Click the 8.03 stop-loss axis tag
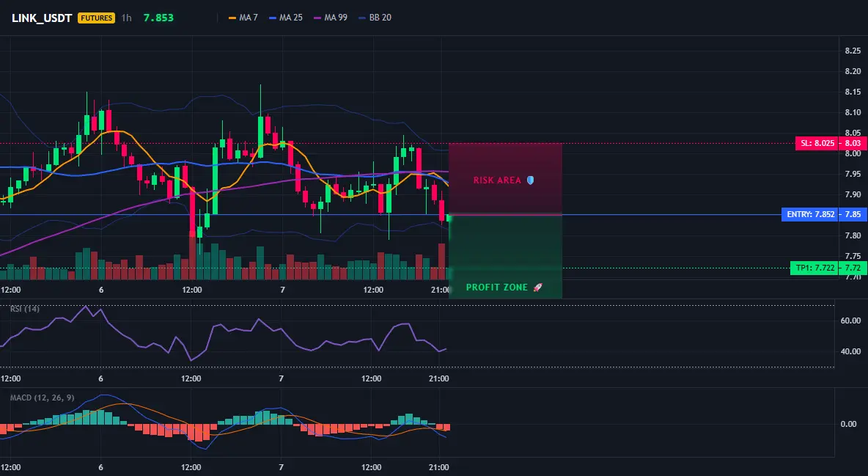This screenshot has width=868, height=476. point(853,143)
